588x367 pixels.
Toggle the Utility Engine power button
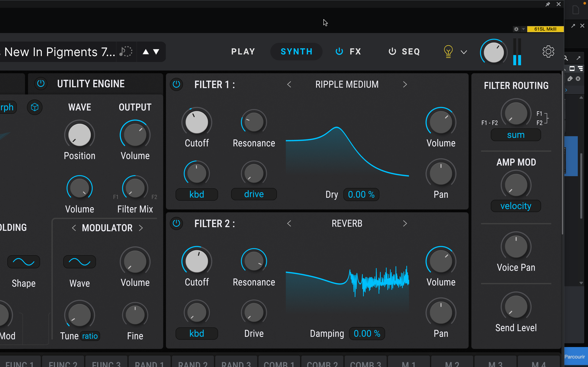[x=41, y=84]
